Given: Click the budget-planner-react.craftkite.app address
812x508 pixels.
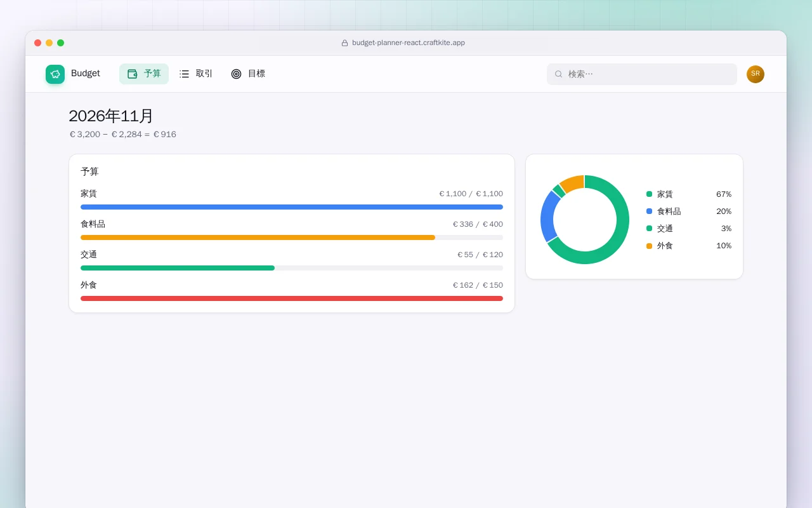Looking at the screenshot, I should [409, 43].
